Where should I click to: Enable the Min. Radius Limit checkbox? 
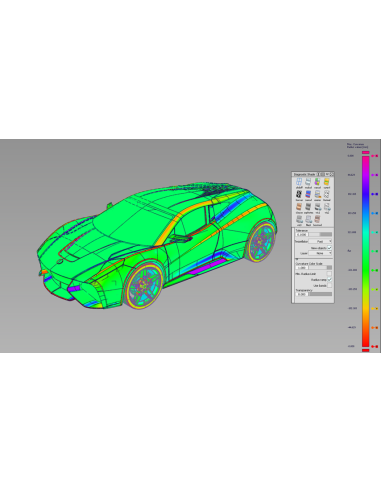tap(329, 274)
